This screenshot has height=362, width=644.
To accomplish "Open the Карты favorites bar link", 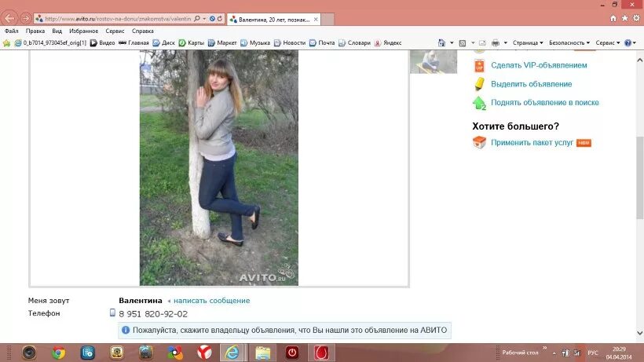I will pos(192,42).
